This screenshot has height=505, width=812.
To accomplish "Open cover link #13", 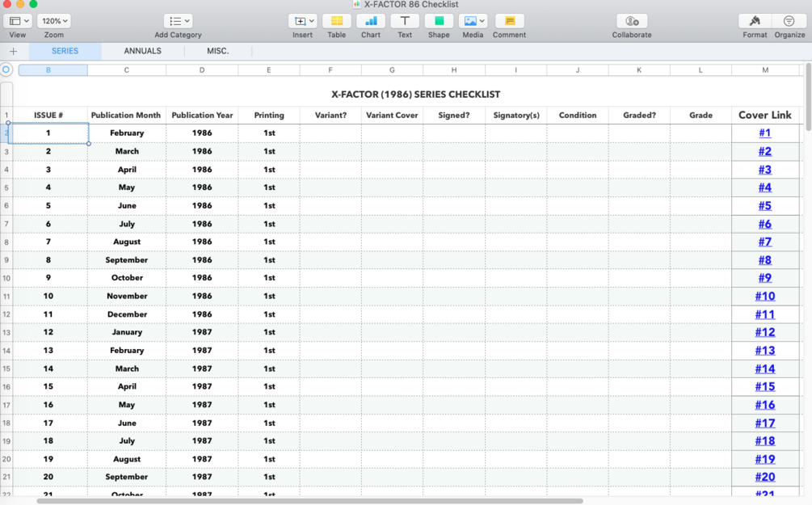I will tap(765, 351).
